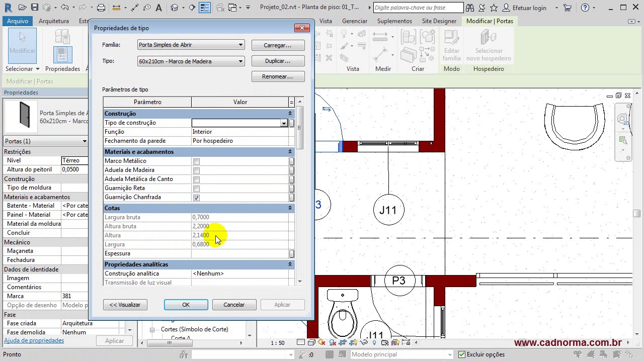The width and height of the screenshot is (644, 362).
Task: Select the Cortes (Símbolo de Corte) tree item
Action: 194,329
